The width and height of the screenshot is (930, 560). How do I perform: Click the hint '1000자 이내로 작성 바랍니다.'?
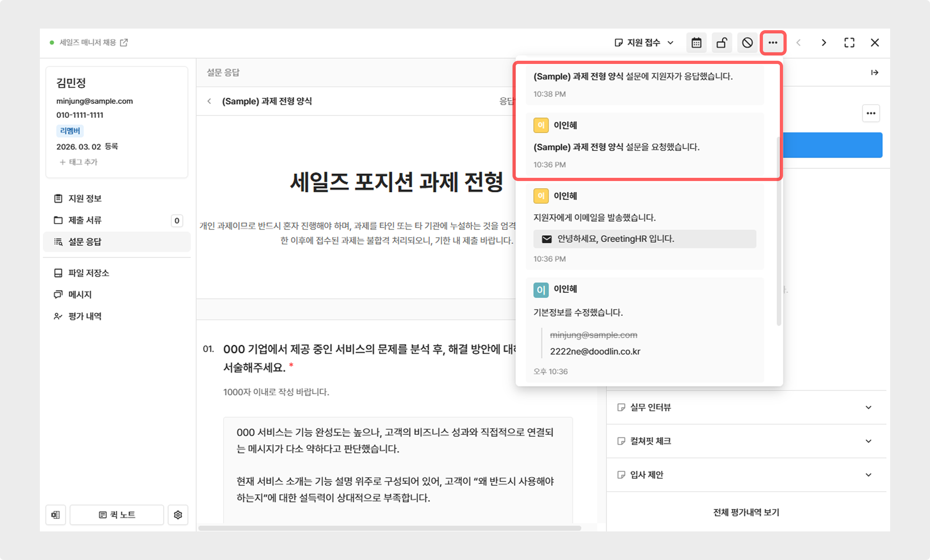point(276,392)
